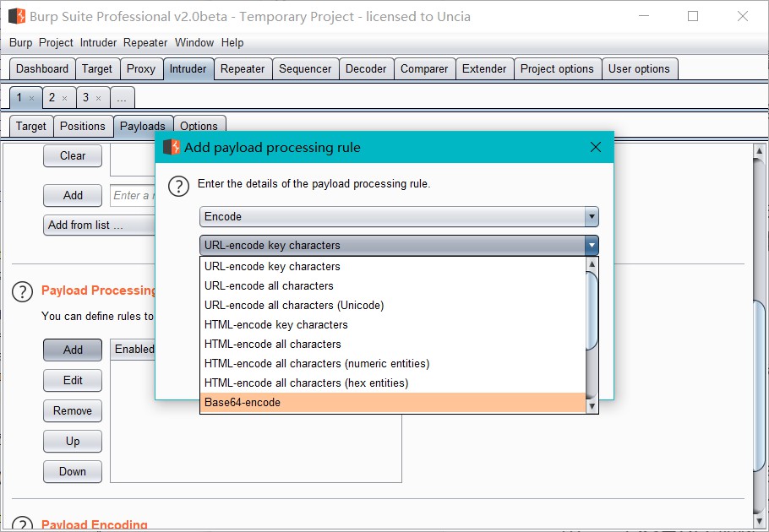769x532 pixels.
Task: Close Intruder attack tab 1
Action: 32,99
